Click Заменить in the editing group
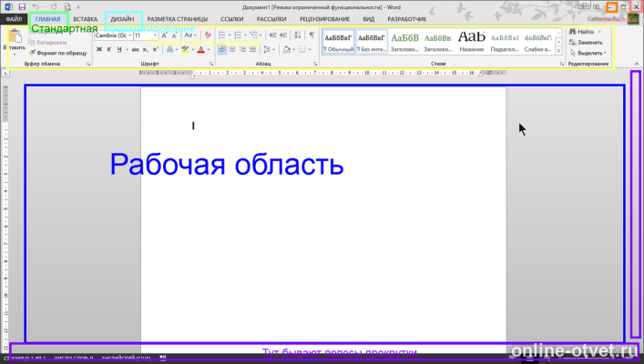Screen dimensions: 644x364 pos(586,42)
